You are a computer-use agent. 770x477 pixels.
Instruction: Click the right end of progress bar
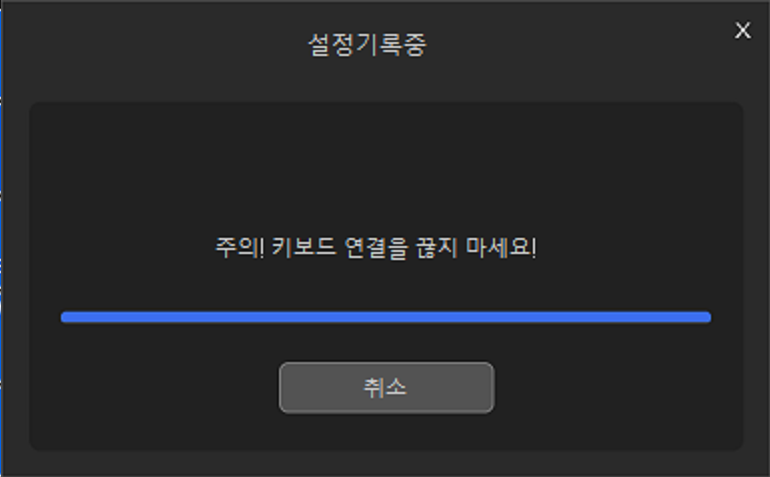point(706,317)
